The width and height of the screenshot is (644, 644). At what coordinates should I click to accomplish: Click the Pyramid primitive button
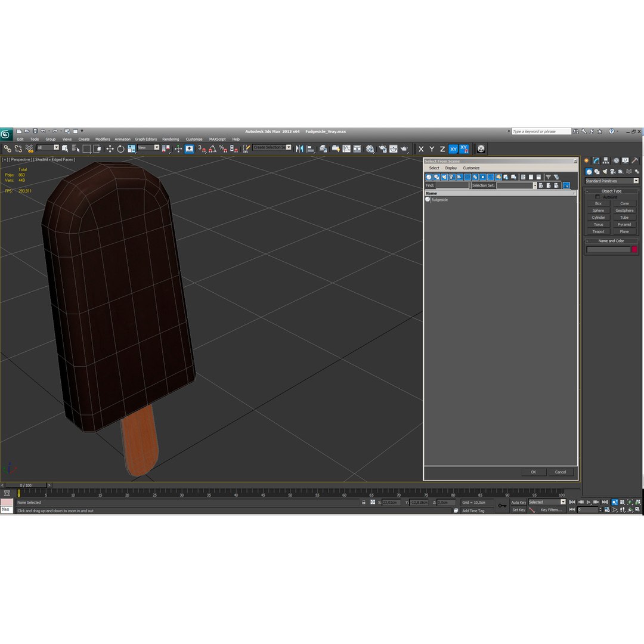pyautogui.click(x=624, y=225)
